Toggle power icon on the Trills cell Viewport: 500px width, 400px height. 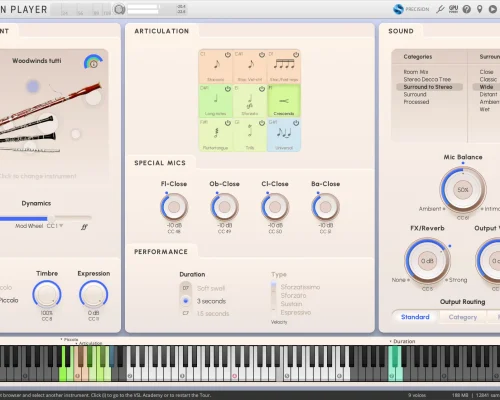point(262,123)
